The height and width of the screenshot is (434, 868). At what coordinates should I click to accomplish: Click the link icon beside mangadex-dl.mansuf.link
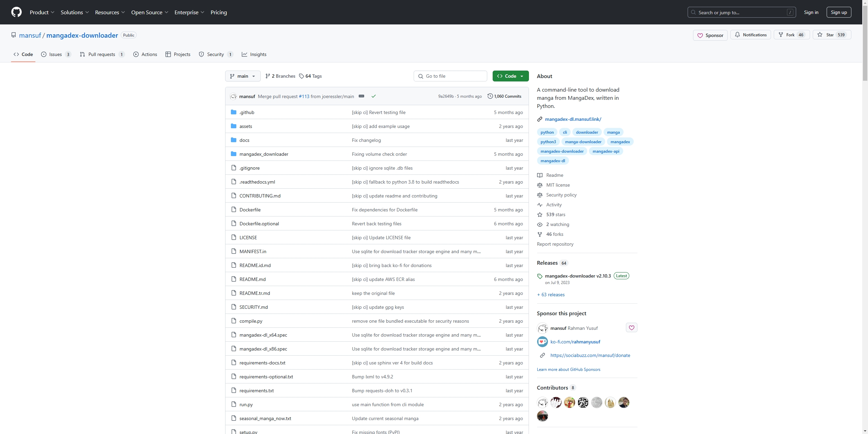point(540,119)
